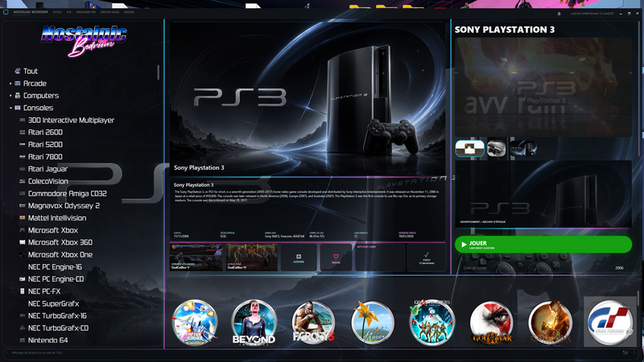Click the status bar icon at bottom right
This screenshot has width=644, height=362.
[x=625, y=352]
